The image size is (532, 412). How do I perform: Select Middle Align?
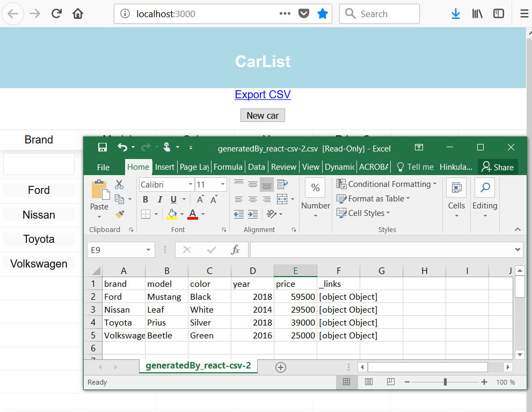pos(253,184)
